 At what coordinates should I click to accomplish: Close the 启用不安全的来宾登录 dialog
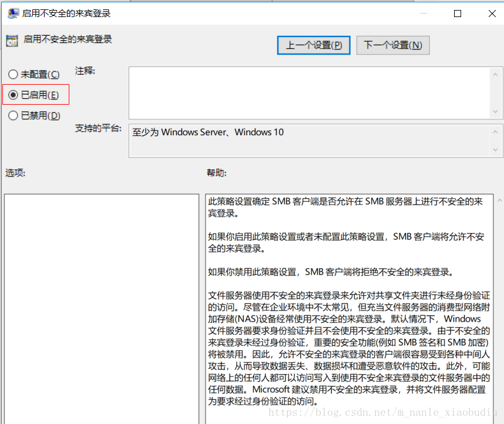coord(492,14)
